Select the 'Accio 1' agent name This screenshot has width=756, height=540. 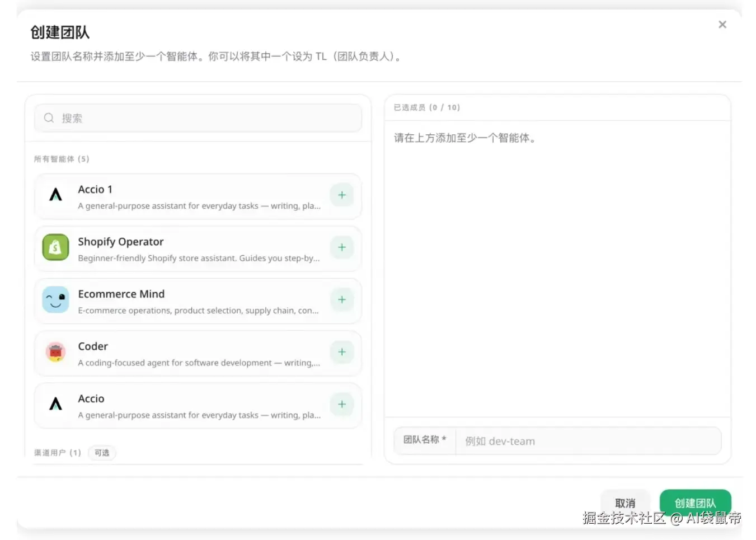[95, 189]
